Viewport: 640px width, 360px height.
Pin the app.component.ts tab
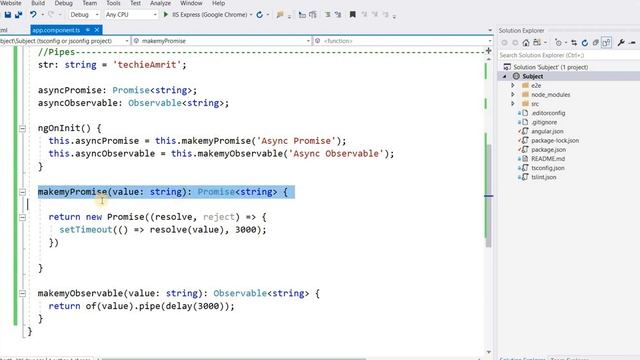[88, 30]
